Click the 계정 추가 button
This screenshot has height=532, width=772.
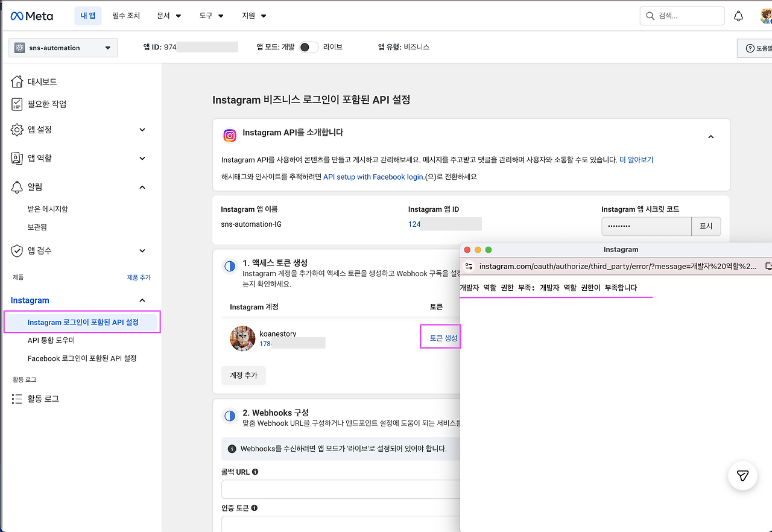coord(244,375)
